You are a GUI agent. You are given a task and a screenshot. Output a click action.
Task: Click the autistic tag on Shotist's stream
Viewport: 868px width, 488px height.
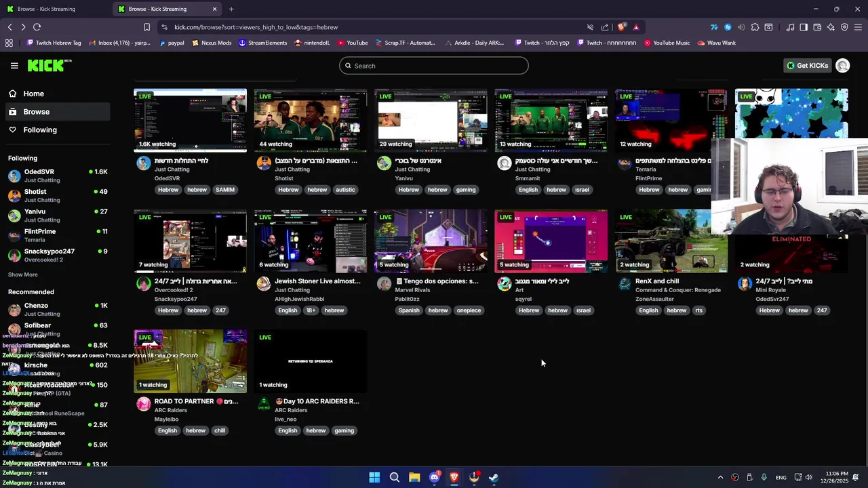[345, 190]
